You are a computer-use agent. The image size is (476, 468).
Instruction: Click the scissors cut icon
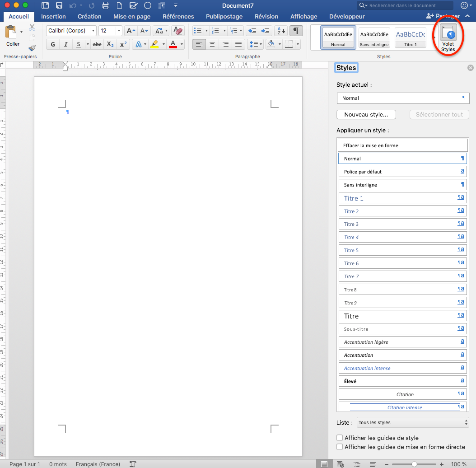(32, 28)
